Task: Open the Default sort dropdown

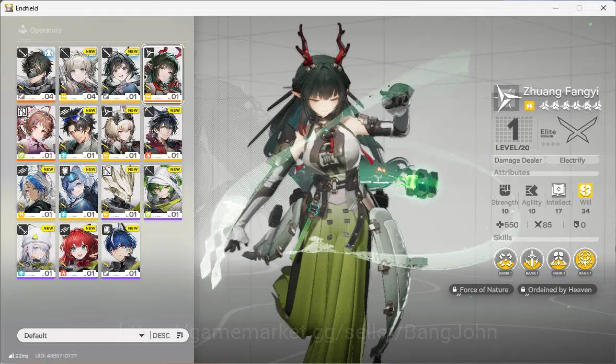Action: click(x=83, y=336)
